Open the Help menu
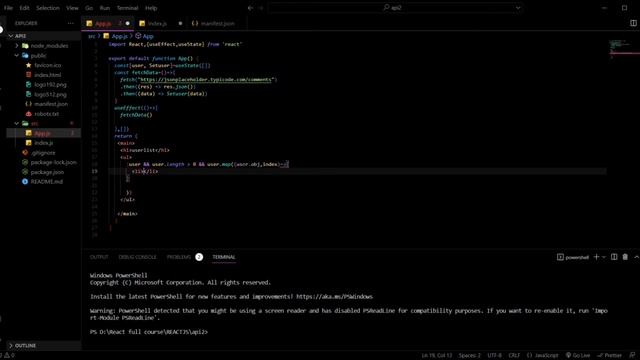Viewport: 640px width, 360px height. 151,8
